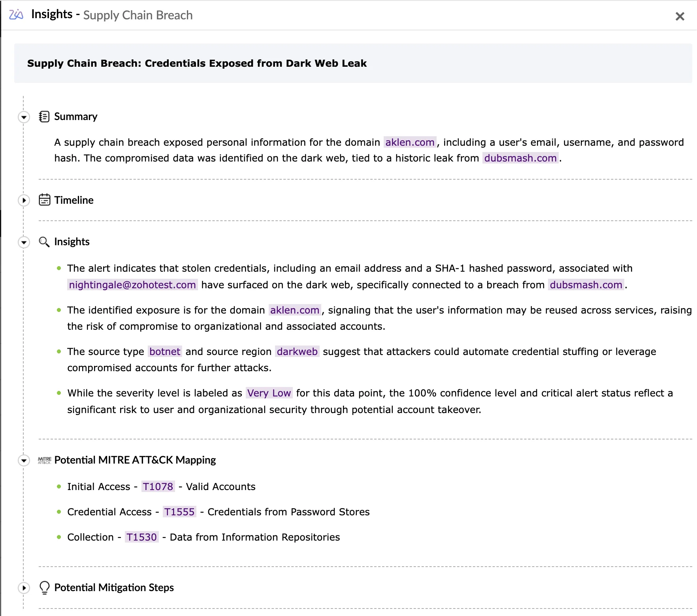Click the Timeline calendar icon
Screen dimensions: 697x616
[44, 200]
